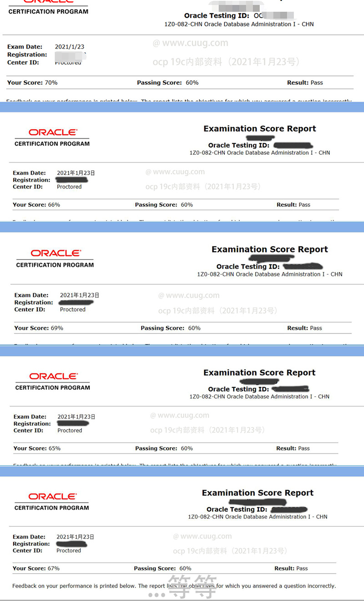
Task: Click "Result: Pass" in the 69% report
Action: [304, 328]
